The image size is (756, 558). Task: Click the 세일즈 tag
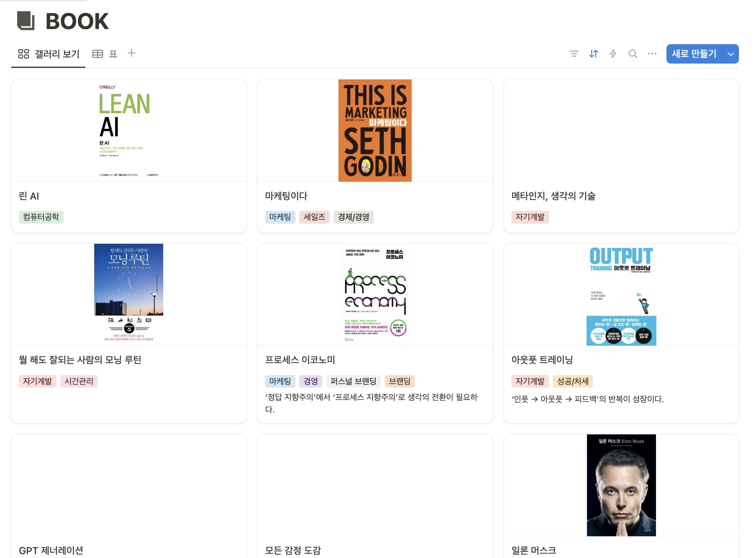click(314, 217)
